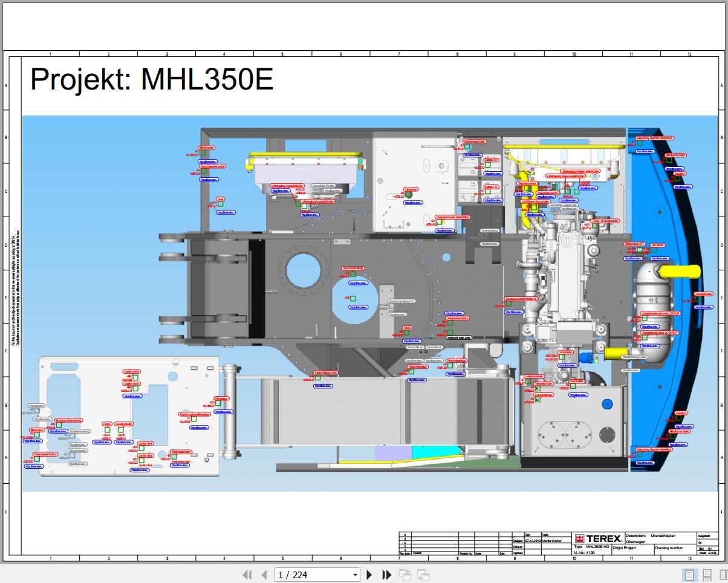Image resolution: width=728 pixels, height=583 pixels.
Task: Enable continuous scrolling page layout
Action: click(x=707, y=575)
